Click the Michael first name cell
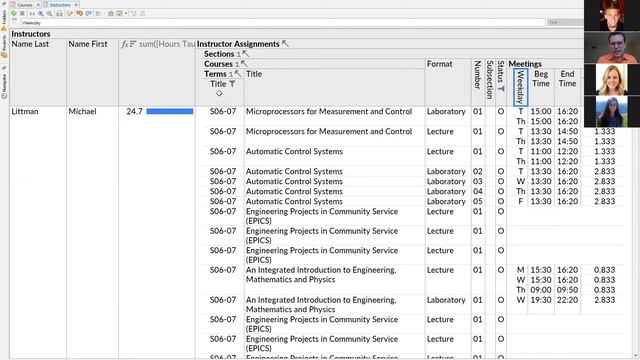The height and width of the screenshot is (360, 640). click(82, 111)
